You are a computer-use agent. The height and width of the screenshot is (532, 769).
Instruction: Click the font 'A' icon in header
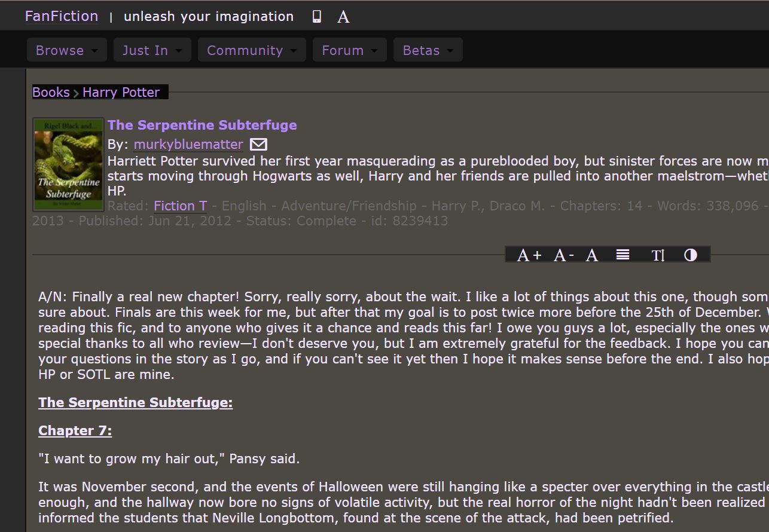[x=343, y=17]
